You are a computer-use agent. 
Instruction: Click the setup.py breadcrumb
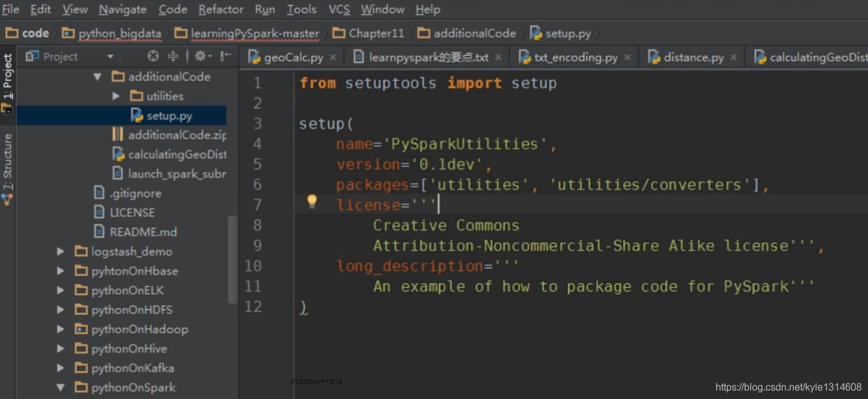point(561,33)
